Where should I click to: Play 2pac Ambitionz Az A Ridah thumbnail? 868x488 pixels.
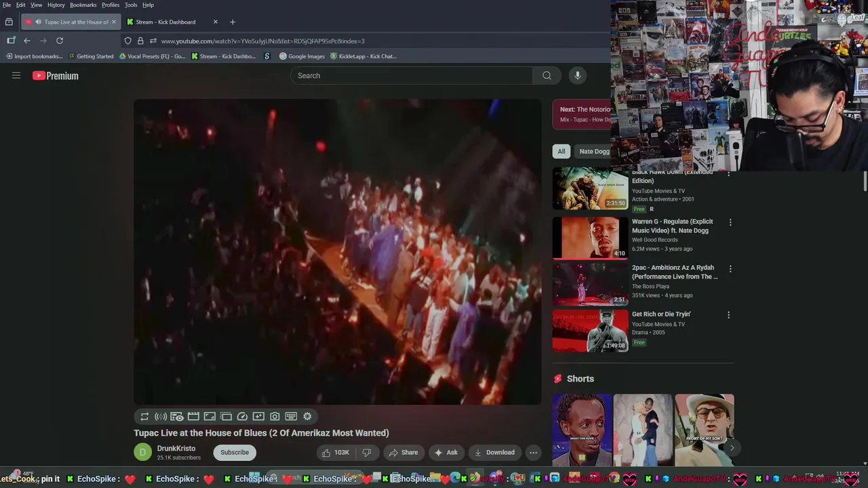coord(590,284)
